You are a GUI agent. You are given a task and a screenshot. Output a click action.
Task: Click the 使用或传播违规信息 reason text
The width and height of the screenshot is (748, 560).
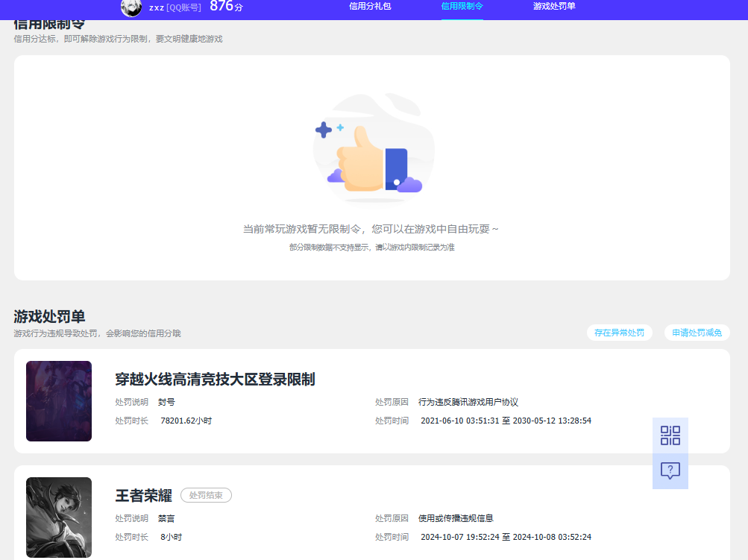(x=456, y=518)
